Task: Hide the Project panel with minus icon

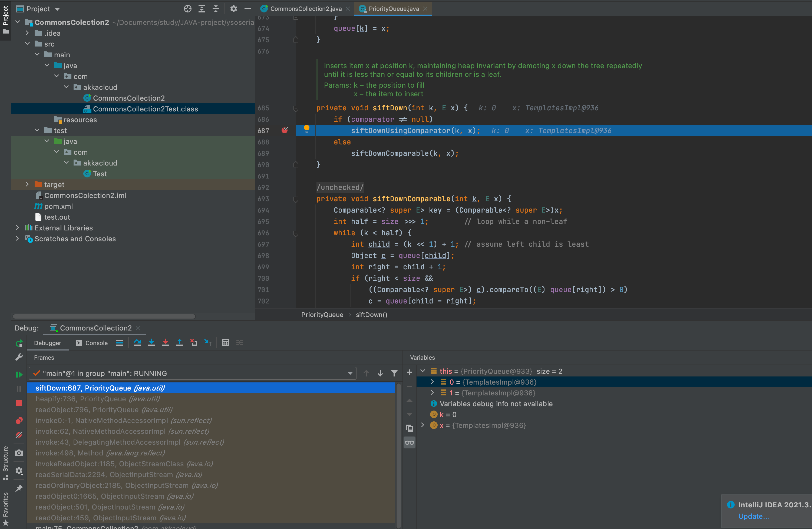Action: point(248,9)
